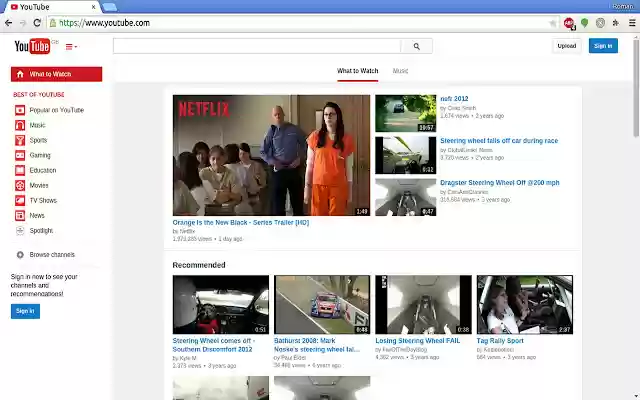Open the Gaming icon in sidebar
The width and height of the screenshot is (640, 400).
pyautogui.click(x=20, y=156)
